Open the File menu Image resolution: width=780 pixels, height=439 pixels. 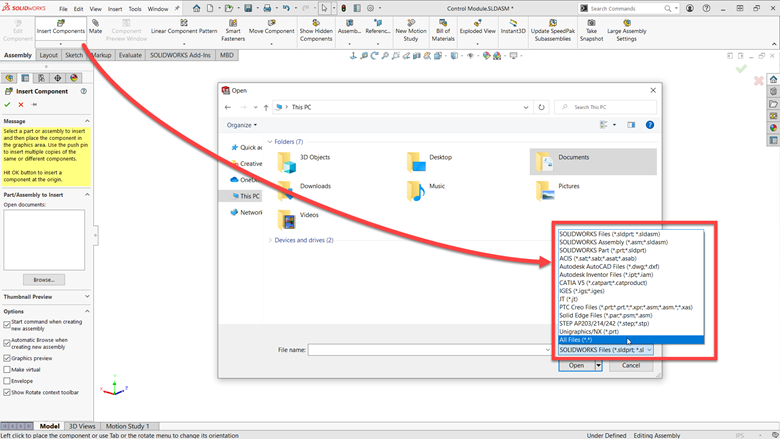[63, 9]
